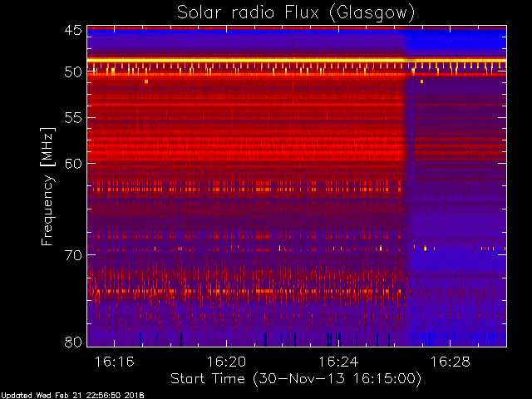Click the 50 frequency tick label

73,72
